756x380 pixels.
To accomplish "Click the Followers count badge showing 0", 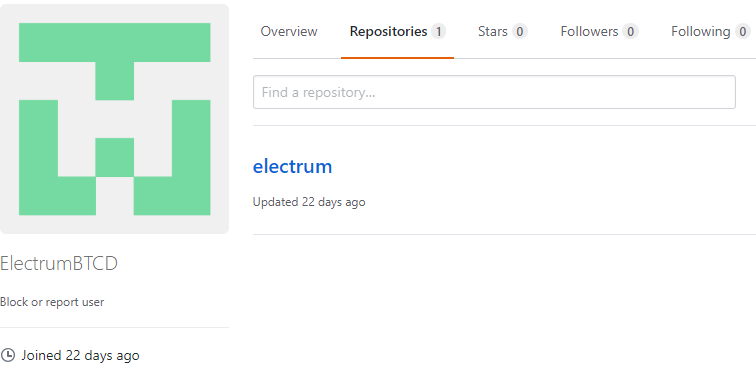I will coord(630,32).
